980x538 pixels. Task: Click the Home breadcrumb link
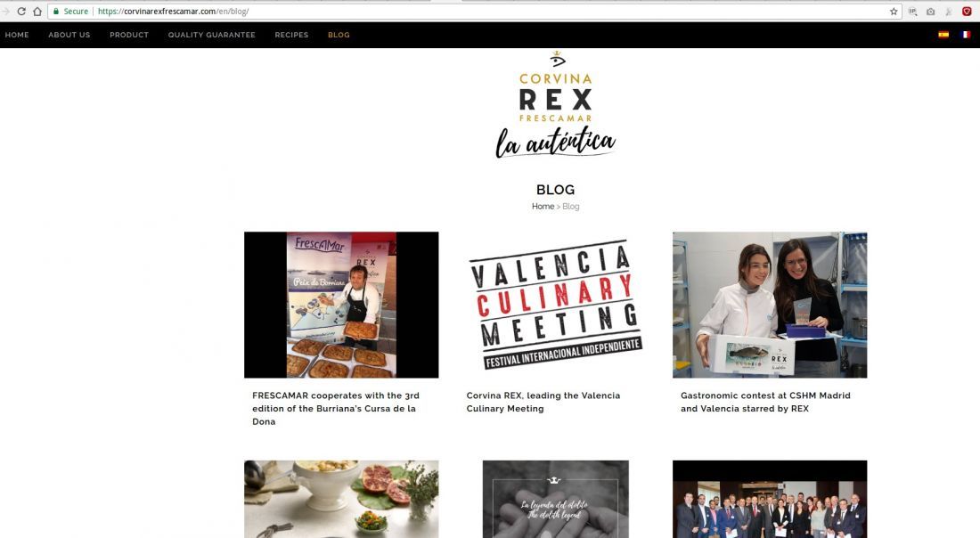coord(543,206)
